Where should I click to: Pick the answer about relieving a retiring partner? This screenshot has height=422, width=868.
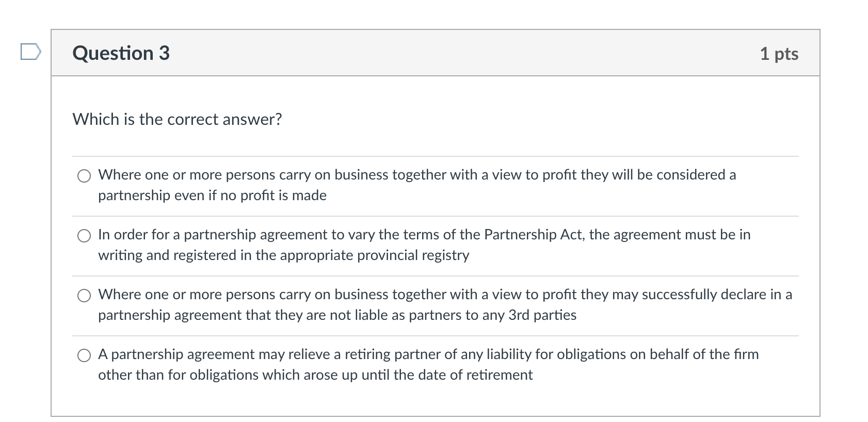click(84, 356)
